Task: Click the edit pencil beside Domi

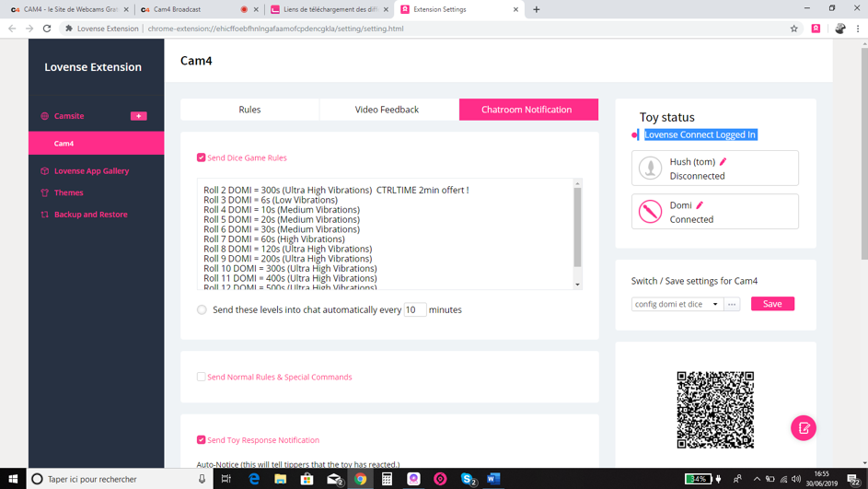Action: (x=700, y=205)
